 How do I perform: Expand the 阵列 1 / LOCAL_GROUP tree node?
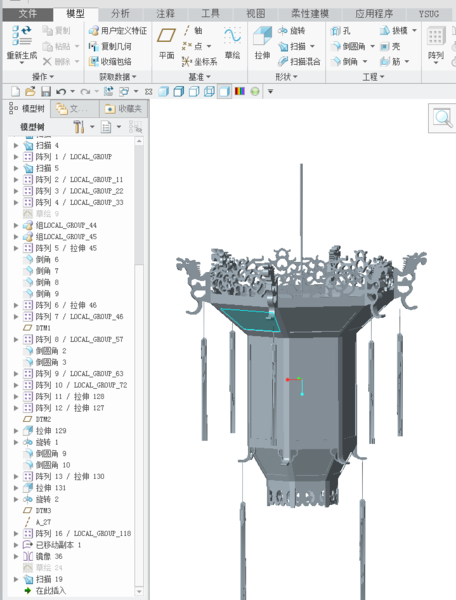pos(16,157)
